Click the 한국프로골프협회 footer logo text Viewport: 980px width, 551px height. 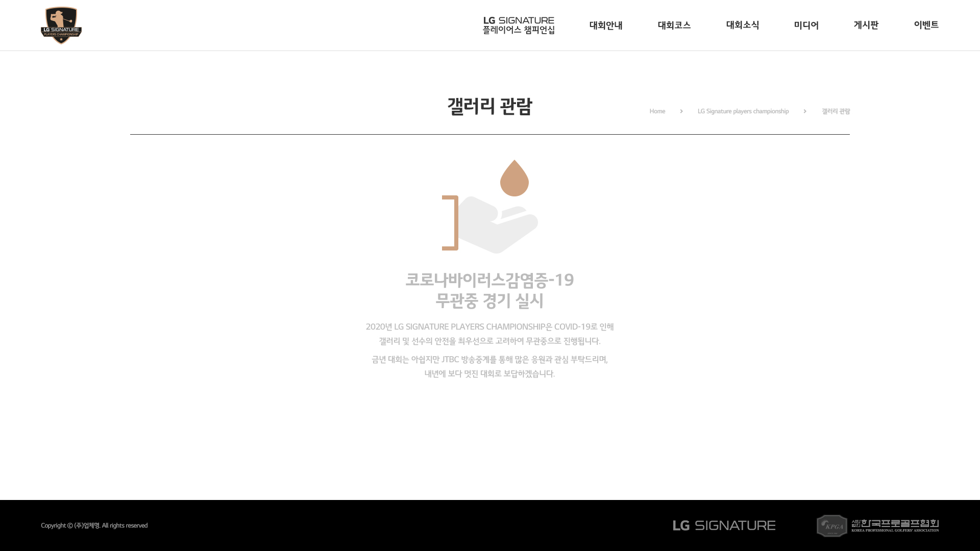coord(895,525)
